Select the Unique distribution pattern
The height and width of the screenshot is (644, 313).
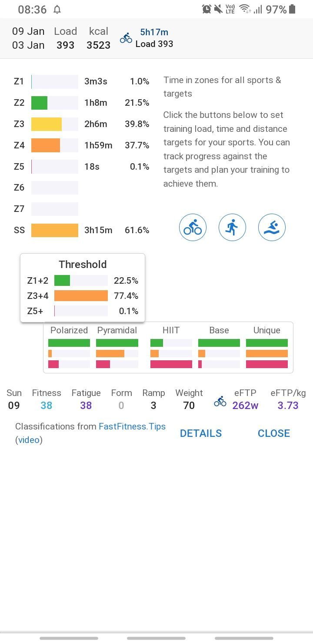[266, 348]
